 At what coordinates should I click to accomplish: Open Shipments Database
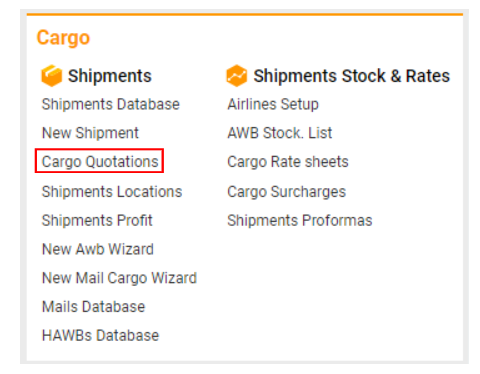click(111, 104)
